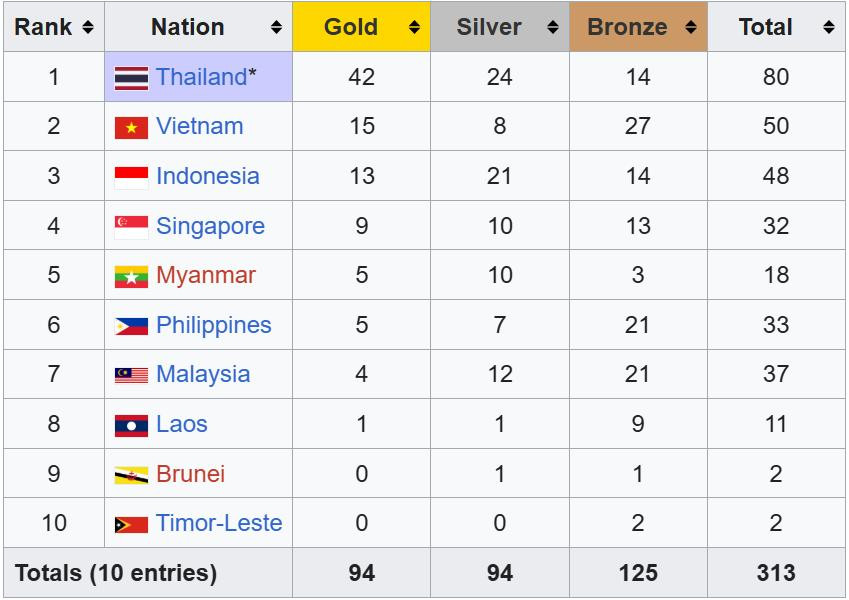Click the Singapore flag icon
The width and height of the screenshot is (849, 600).
(x=131, y=227)
